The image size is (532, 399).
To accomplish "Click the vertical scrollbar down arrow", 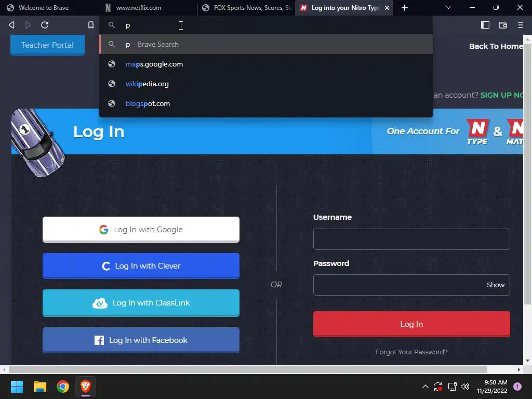I will [527, 361].
